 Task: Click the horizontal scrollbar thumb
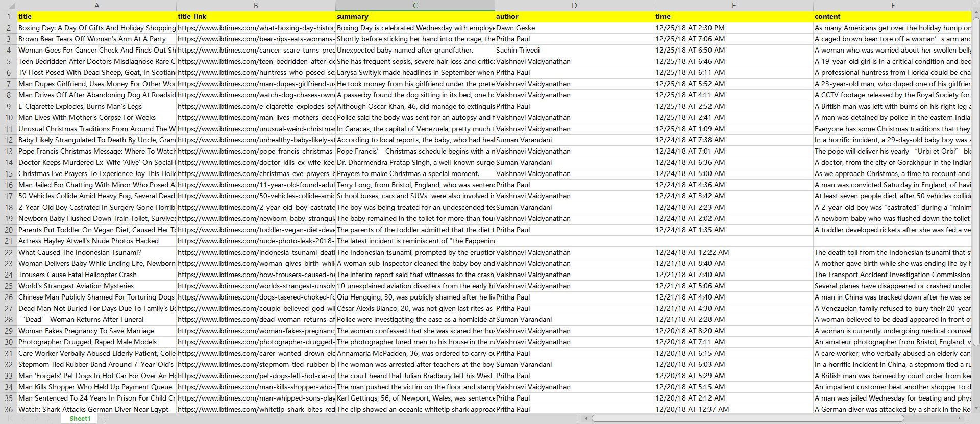748,418
